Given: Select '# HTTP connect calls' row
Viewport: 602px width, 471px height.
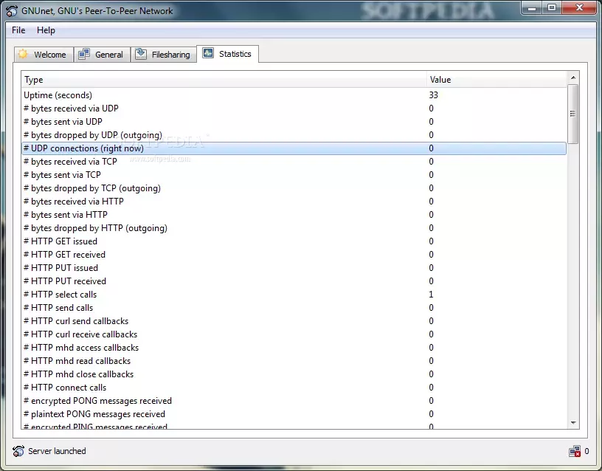Looking at the screenshot, I should point(294,388).
